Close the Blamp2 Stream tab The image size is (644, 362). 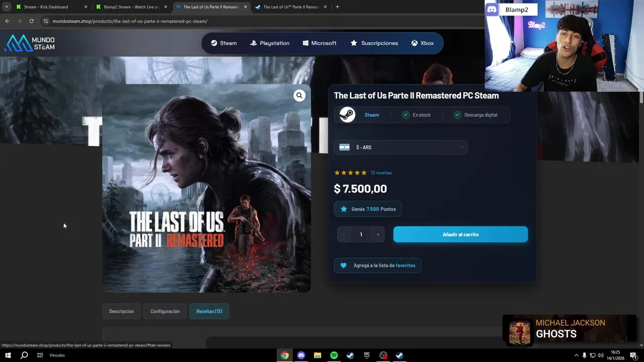(x=166, y=7)
